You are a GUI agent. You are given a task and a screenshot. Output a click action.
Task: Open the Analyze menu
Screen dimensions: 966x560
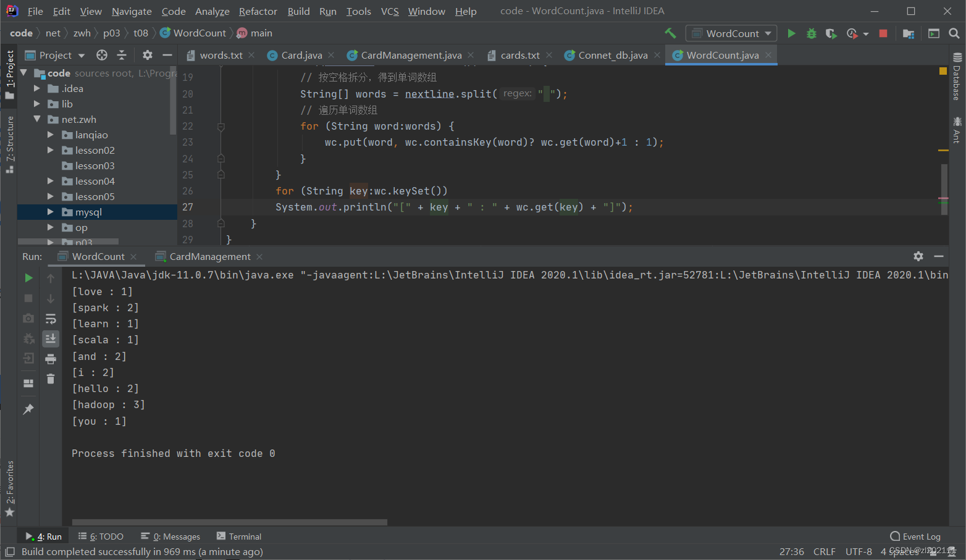(x=212, y=11)
